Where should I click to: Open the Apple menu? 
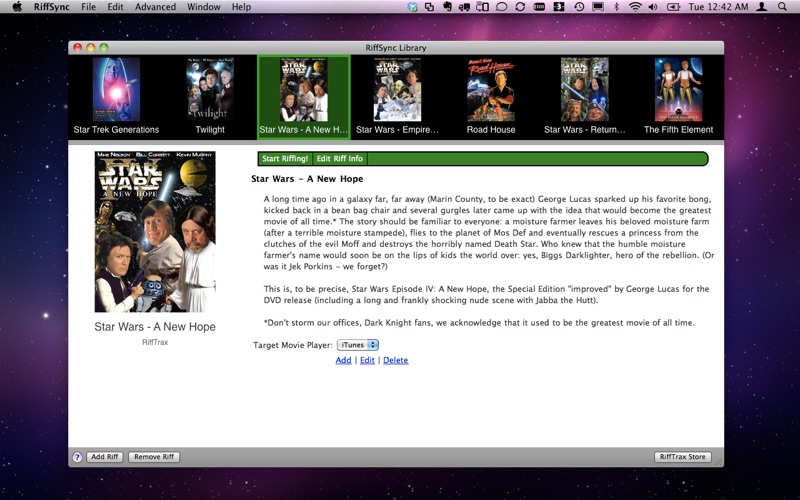(17, 7)
